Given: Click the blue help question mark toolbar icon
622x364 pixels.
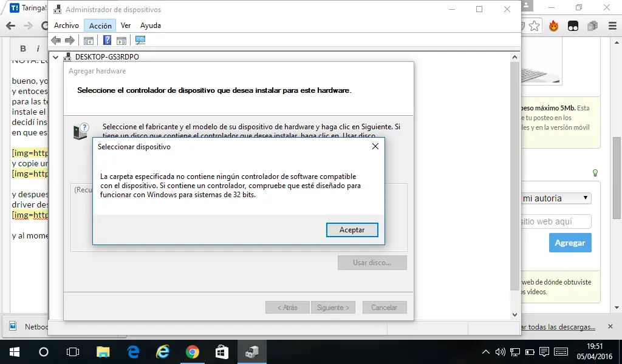Looking at the screenshot, I should point(107,40).
